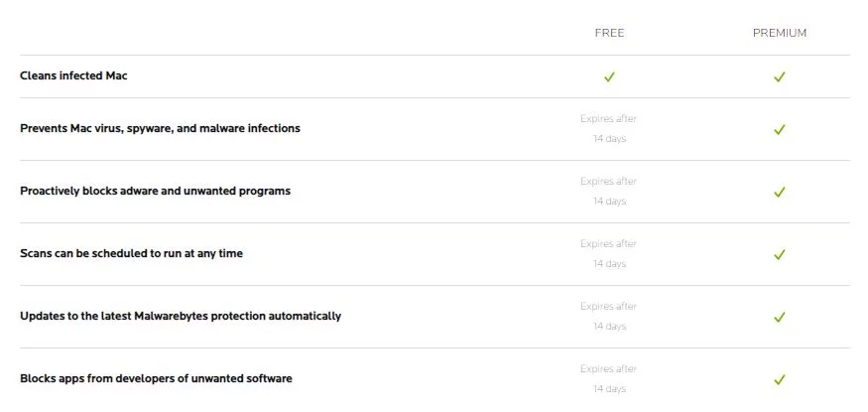Click 'Expires after 14 days' in scheduled scans row
The height and width of the screenshot is (412, 868).
[609, 253]
